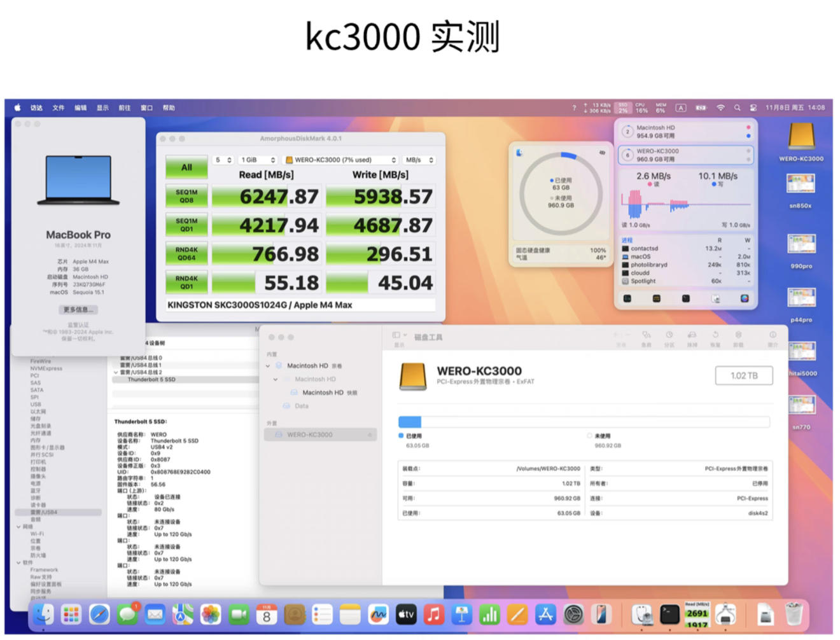Select the Thunderbolt 5 SSD row in System Information
Image resolution: width=840 pixels, height=640 pixels.
185,380
